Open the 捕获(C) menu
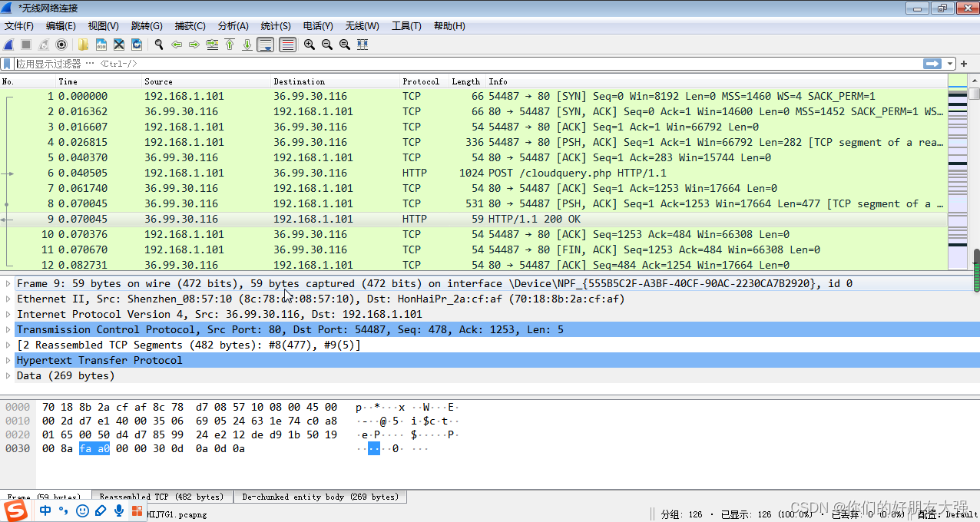Image resolution: width=980 pixels, height=522 pixels. (190, 26)
